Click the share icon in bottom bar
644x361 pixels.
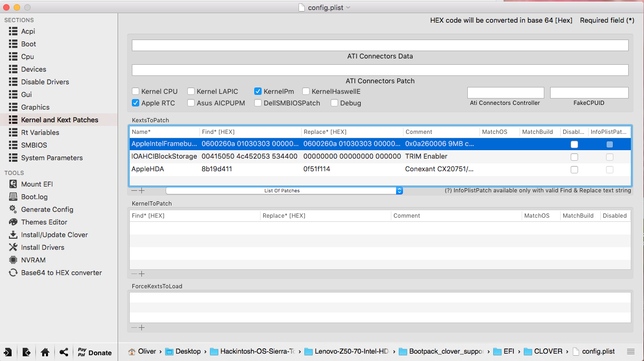(64, 352)
